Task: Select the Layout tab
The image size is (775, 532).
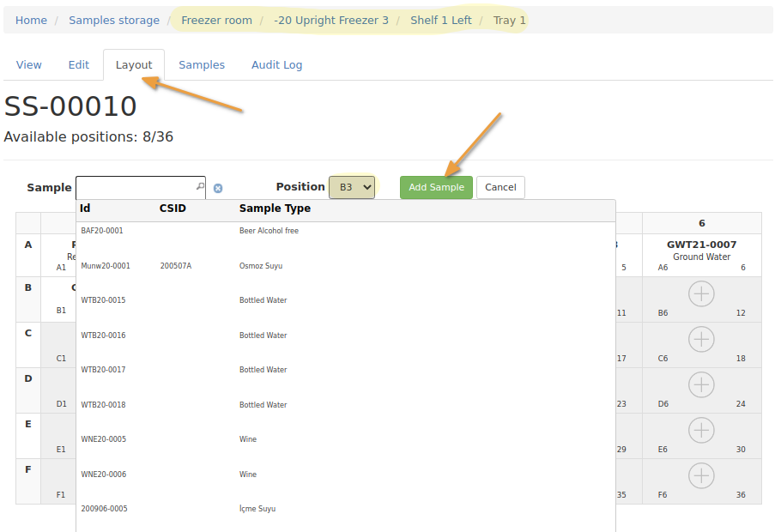Action: point(134,64)
